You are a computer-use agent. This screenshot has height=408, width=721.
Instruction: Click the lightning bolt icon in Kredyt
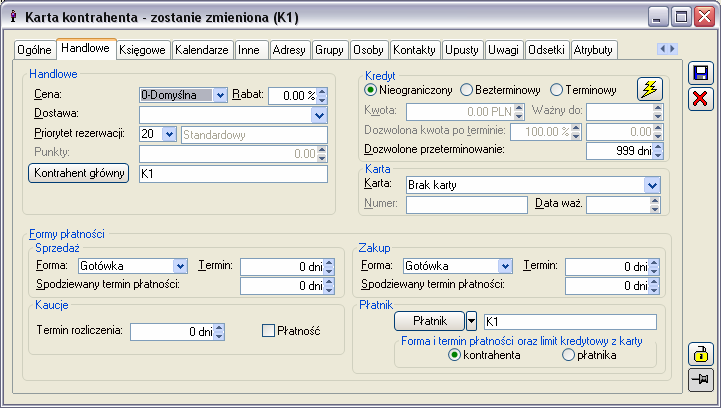(649, 89)
